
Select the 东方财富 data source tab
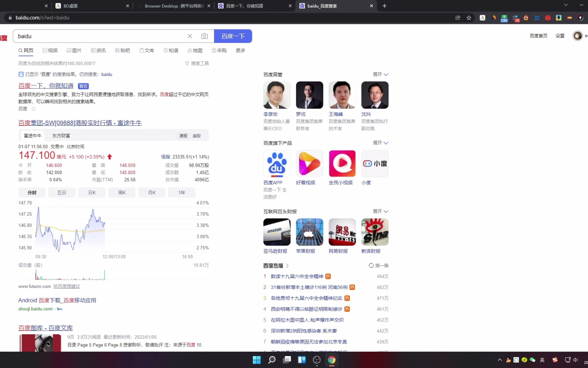(x=61, y=136)
